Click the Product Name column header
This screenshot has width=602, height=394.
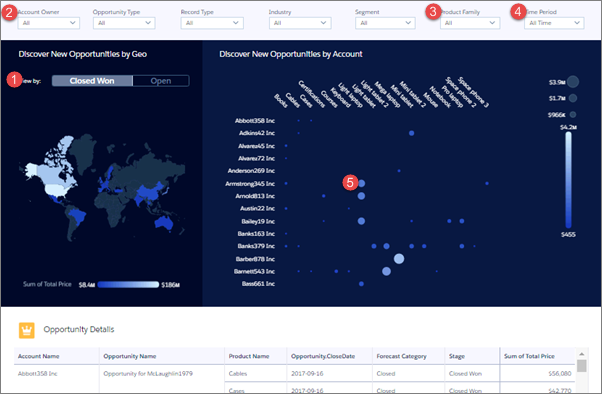point(249,356)
